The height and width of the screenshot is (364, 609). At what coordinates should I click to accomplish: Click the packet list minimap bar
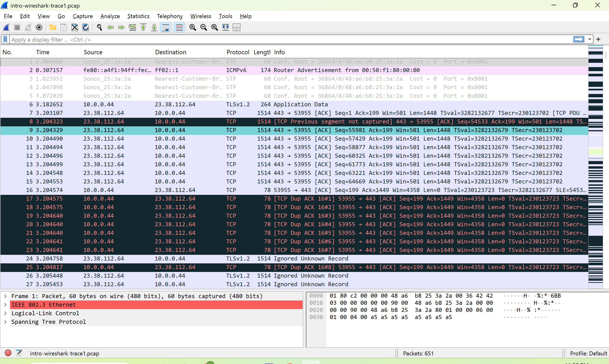[595, 167]
